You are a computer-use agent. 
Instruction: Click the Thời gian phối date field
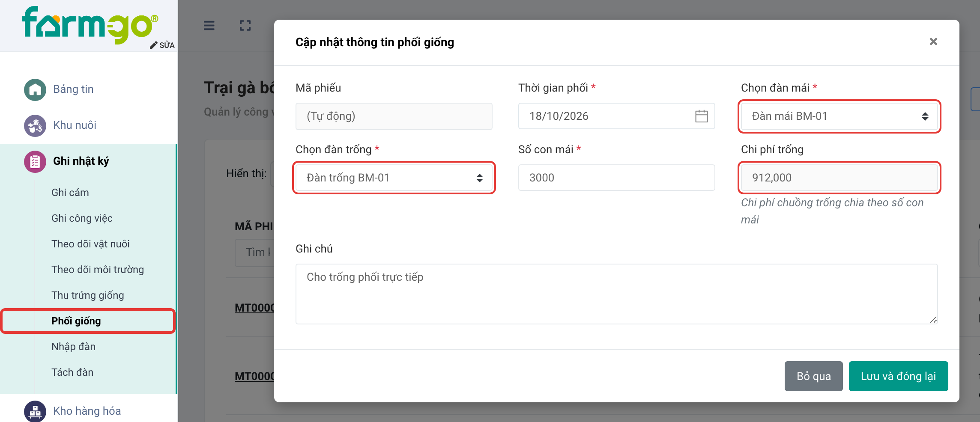point(616,116)
